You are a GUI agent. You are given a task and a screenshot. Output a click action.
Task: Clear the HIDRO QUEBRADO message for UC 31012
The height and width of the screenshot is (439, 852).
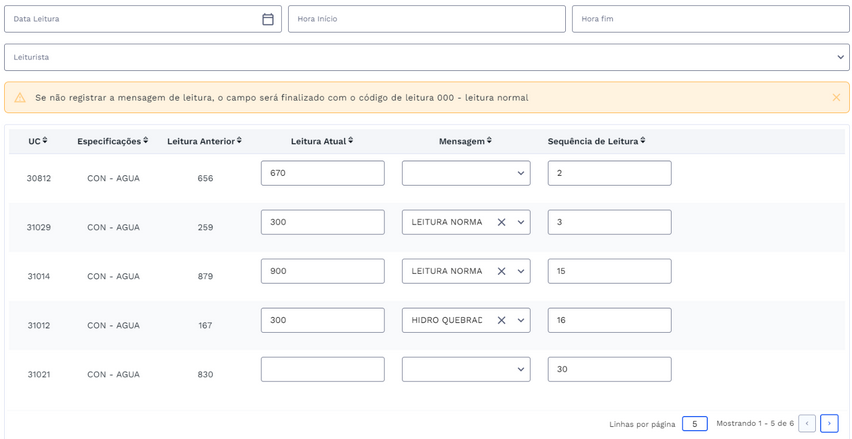click(501, 320)
